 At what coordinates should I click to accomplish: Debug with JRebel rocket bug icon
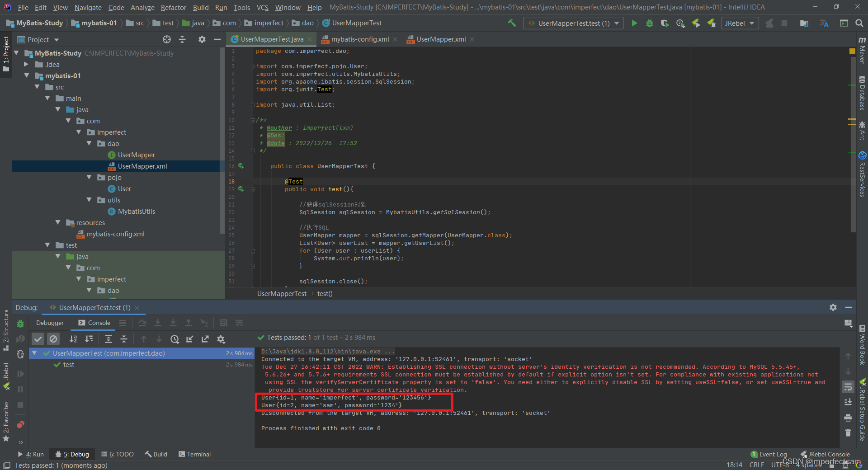712,23
